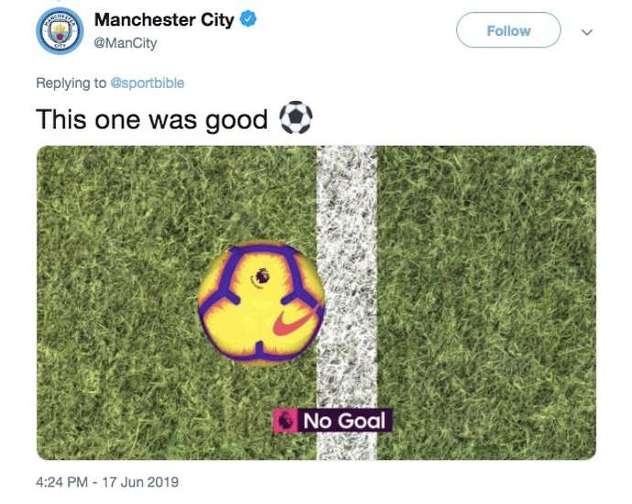The width and height of the screenshot is (632, 504).
Task: Click the No Goal label
Action: tap(344, 421)
